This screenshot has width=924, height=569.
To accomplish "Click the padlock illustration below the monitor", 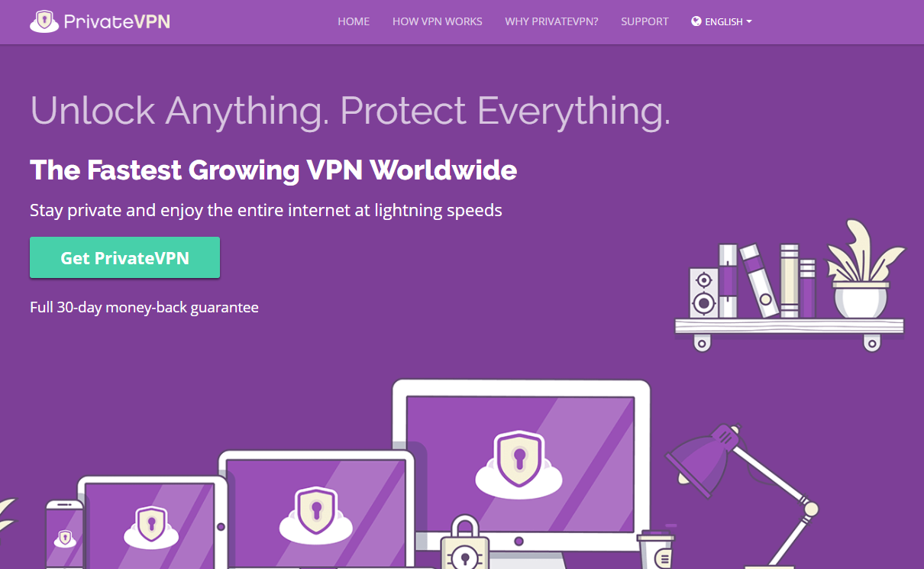I will point(466,544).
